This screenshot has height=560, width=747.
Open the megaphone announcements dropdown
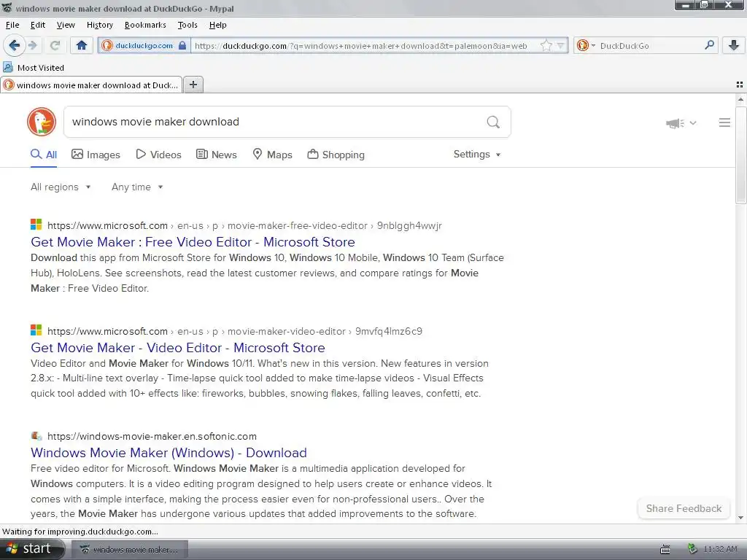click(681, 123)
